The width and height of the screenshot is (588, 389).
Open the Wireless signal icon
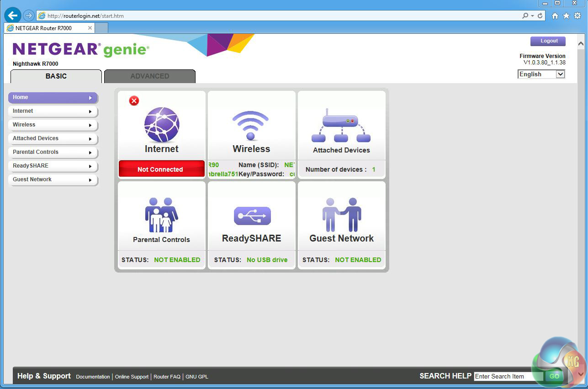tap(250, 125)
